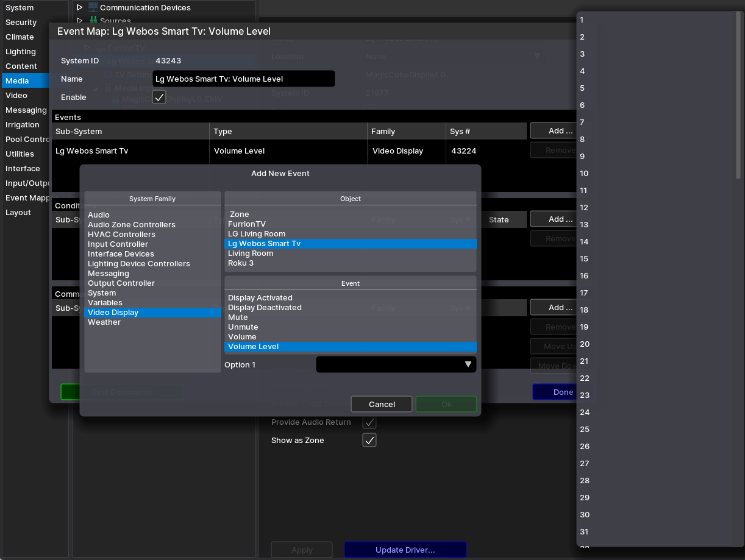Select the Media sidebar section

(x=24, y=80)
